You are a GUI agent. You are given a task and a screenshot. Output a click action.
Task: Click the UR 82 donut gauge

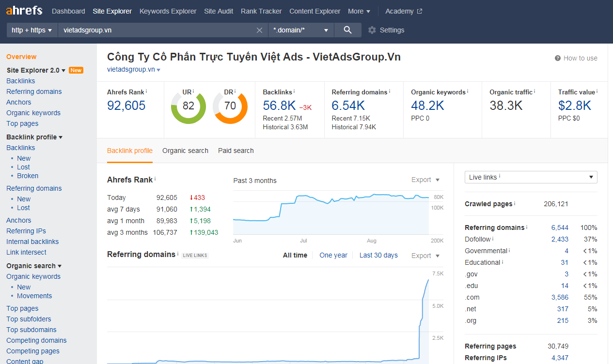coord(189,106)
